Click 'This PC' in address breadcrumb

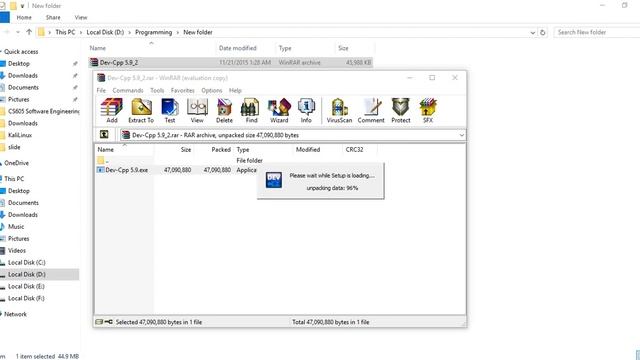pyautogui.click(x=65, y=32)
